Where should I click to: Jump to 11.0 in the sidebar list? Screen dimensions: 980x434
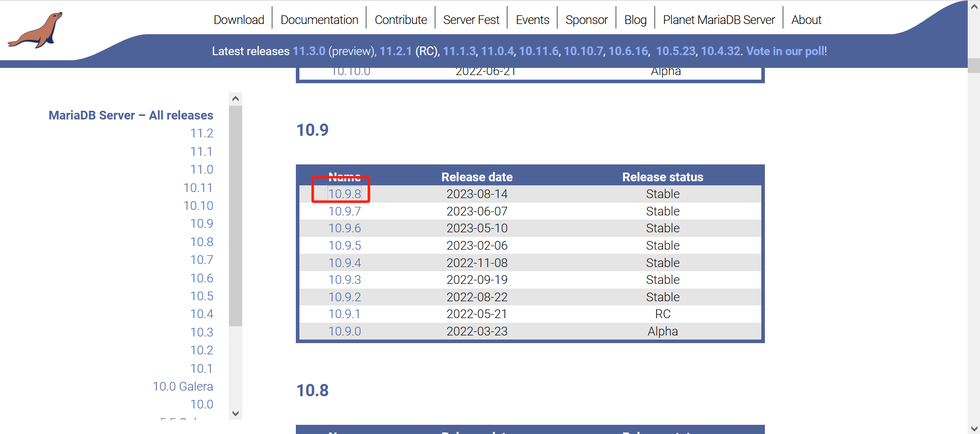click(x=202, y=170)
